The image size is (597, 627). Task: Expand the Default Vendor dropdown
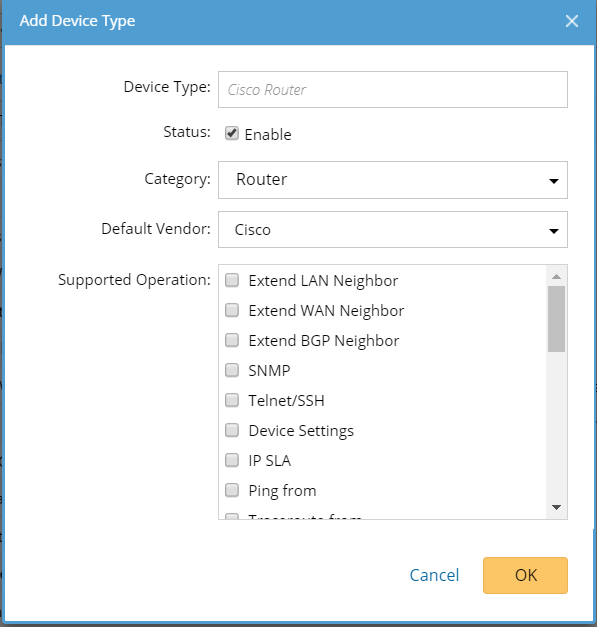click(x=393, y=230)
